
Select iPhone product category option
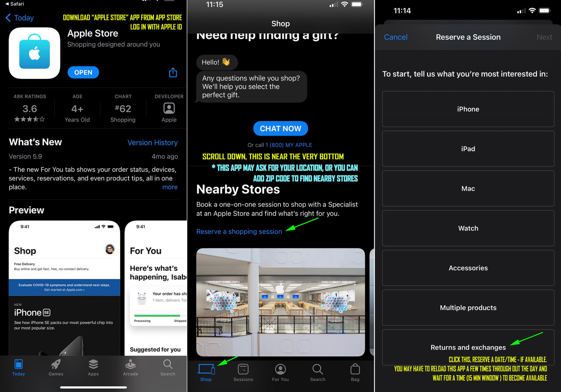pyautogui.click(x=468, y=109)
